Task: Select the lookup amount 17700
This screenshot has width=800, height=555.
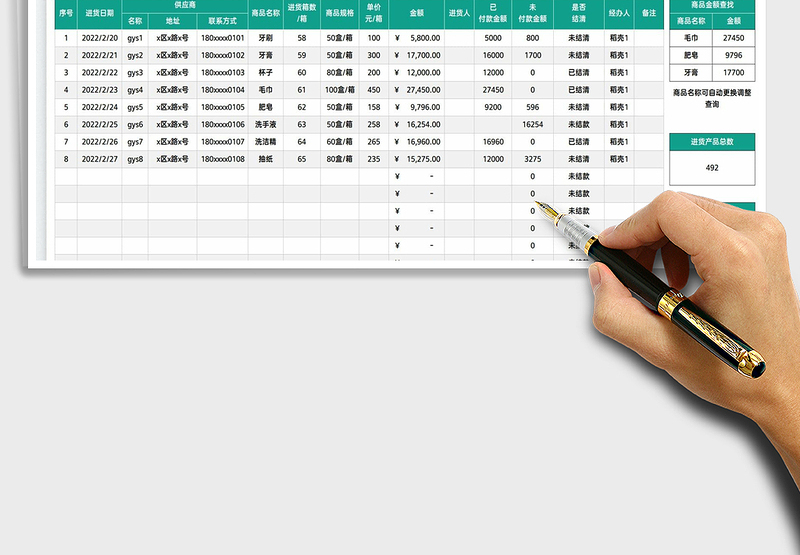Action: 734,72
